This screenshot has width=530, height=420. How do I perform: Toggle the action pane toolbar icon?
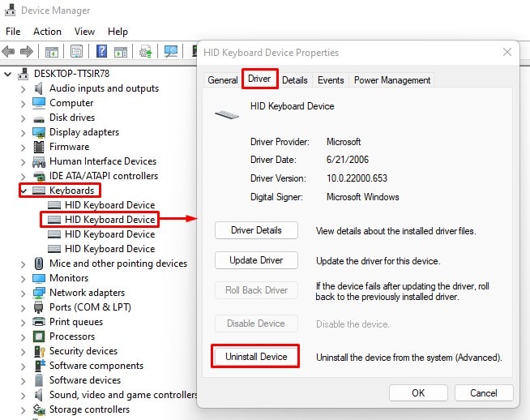click(x=121, y=52)
